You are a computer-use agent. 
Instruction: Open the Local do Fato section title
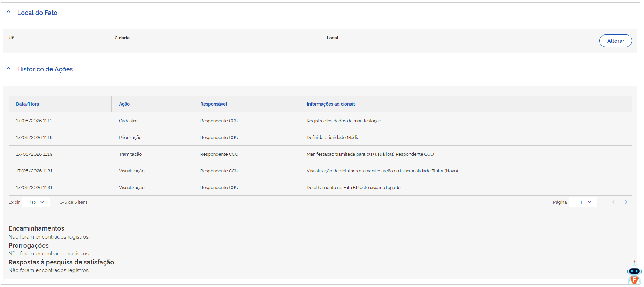tap(37, 13)
